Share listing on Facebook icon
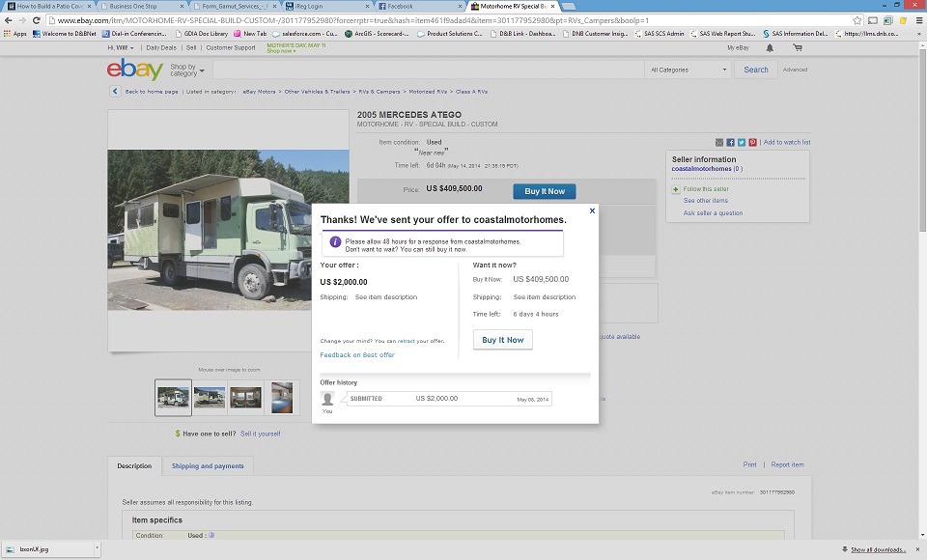The width and height of the screenshot is (927, 560). click(730, 142)
